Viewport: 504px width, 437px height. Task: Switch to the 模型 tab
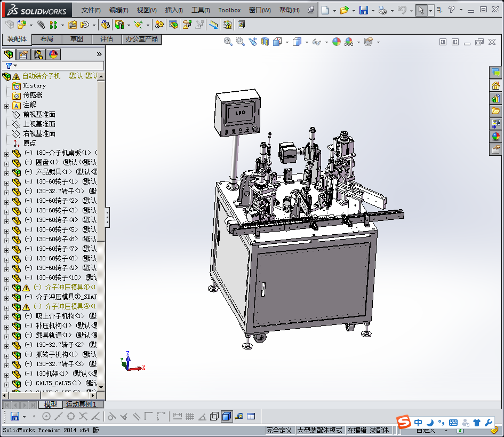click(x=51, y=404)
